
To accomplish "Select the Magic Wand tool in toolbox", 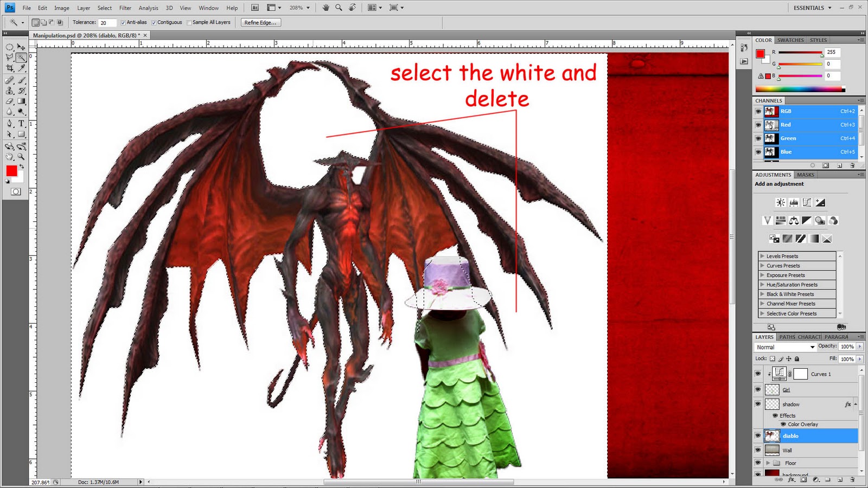I will coord(21,57).
